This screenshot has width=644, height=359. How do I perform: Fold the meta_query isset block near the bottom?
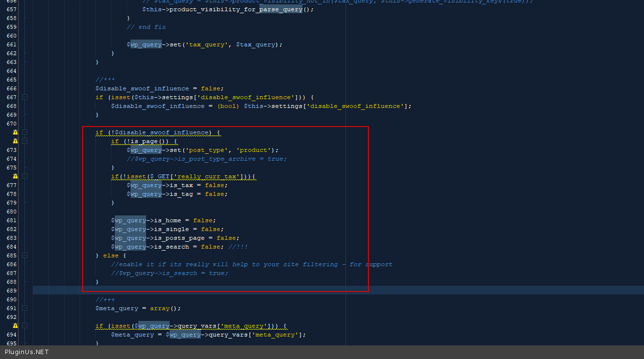pyautogui.click(x=24, y=326)
